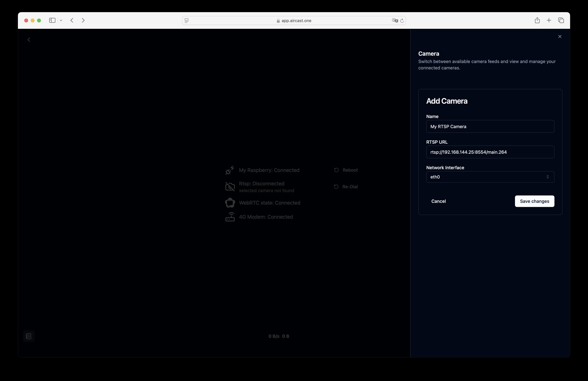This screenshot has height=381, width=588.
Task: Open Safari share menu
Action: pos(537,20)
